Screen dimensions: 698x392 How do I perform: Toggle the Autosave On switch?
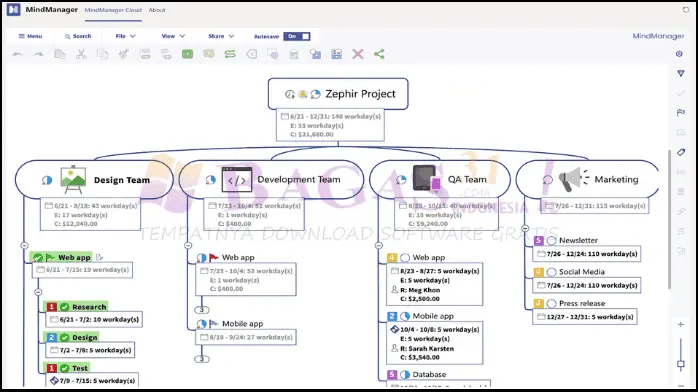click(x=297, y=36)
